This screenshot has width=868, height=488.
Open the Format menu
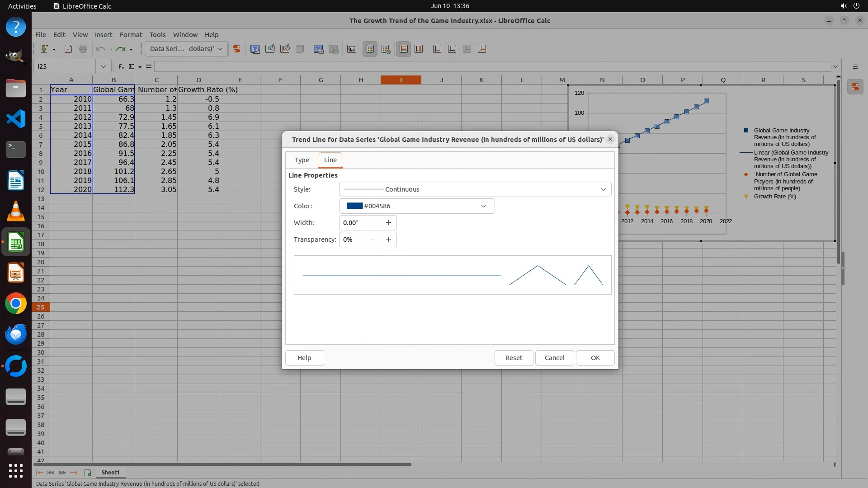pos(131,34)
